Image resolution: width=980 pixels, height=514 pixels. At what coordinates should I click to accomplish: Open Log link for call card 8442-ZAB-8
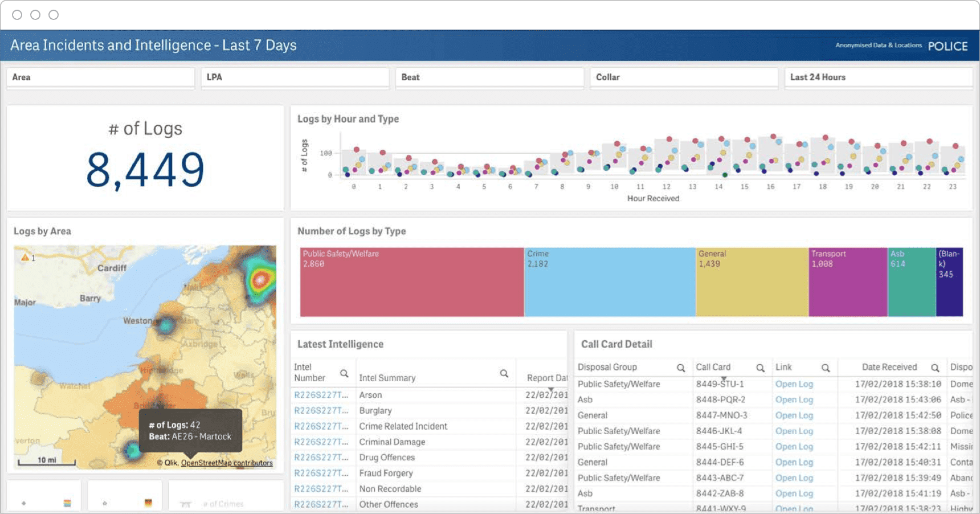794,493
